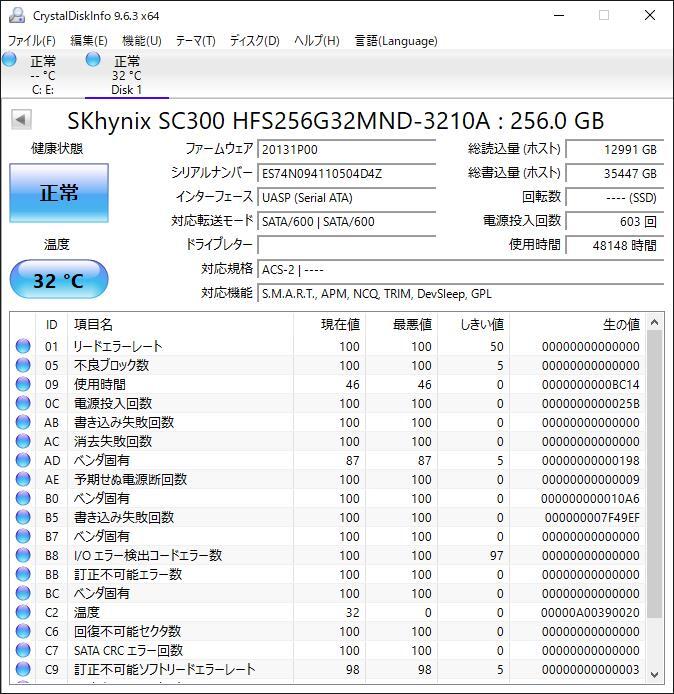This screenshot has width=674, height=694.
Task: Click the 予期せぬ電源断回数 row name
Action: (131, 479)
